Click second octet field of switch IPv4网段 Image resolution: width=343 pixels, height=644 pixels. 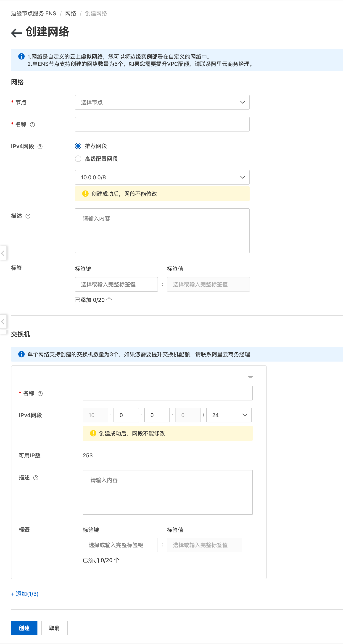tap(126, 415)
